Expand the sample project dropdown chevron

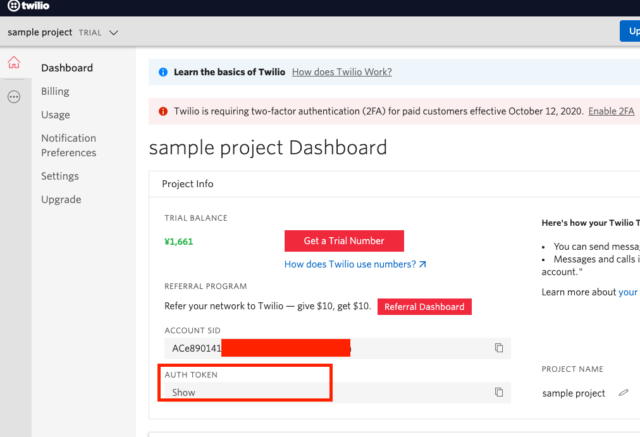(113, 33)
